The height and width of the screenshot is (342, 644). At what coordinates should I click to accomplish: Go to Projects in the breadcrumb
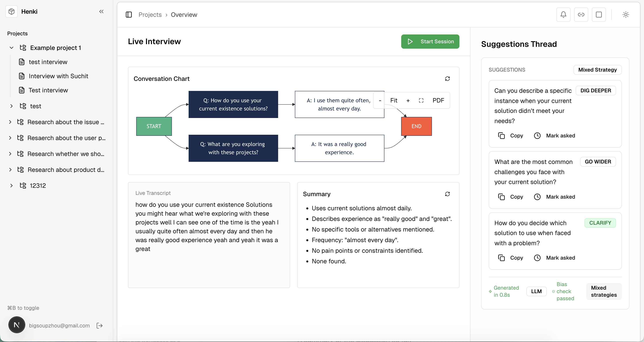(x=150, y=15)
